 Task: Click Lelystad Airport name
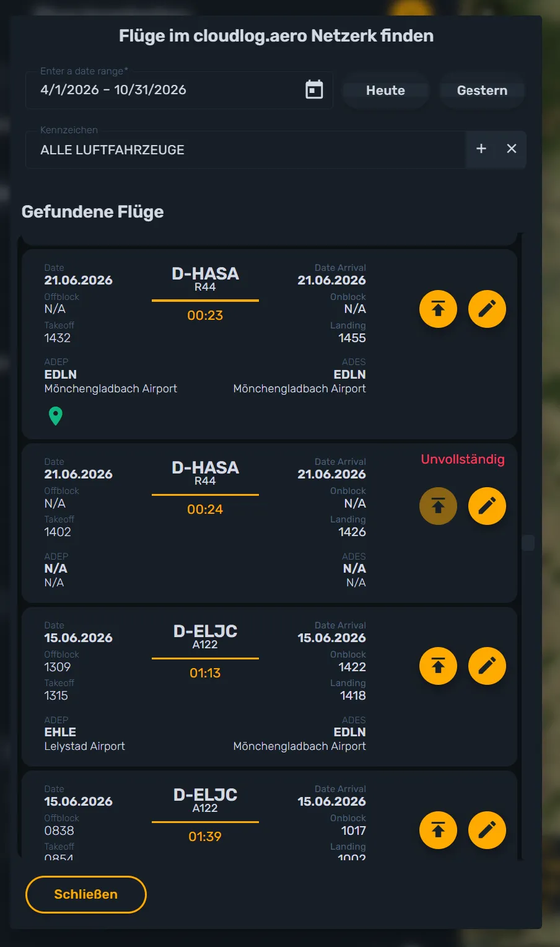pos(84,746)
